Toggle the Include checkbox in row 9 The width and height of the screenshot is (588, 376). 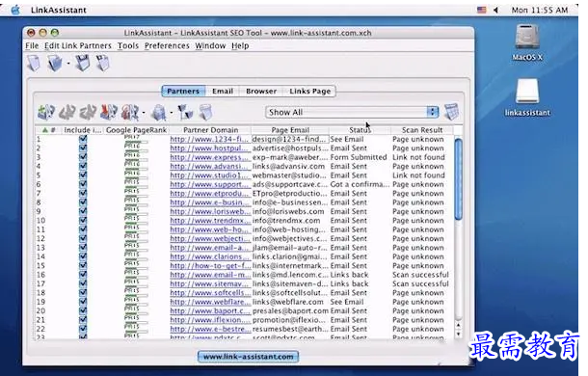[x=83, y=211]
